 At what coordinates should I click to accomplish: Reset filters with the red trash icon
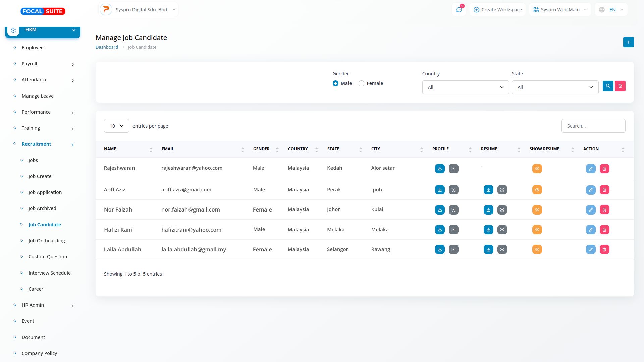point(620,86)
